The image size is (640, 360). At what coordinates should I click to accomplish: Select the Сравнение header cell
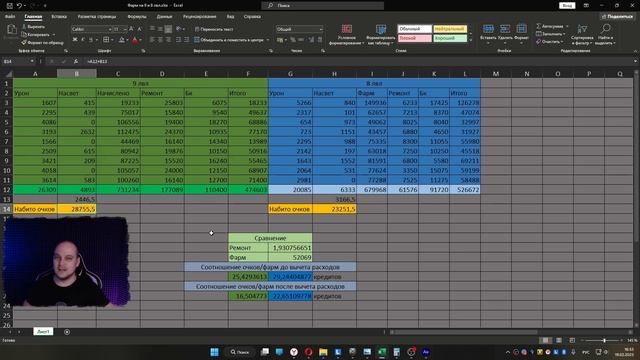tap(270, 238)
